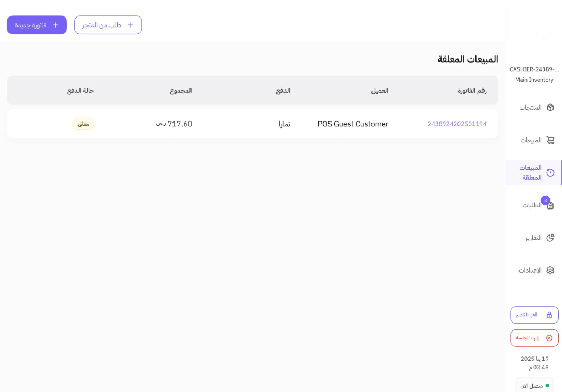
Task: Open Sales (المبيعات) via the cart icon
Action: pos(550,140)
